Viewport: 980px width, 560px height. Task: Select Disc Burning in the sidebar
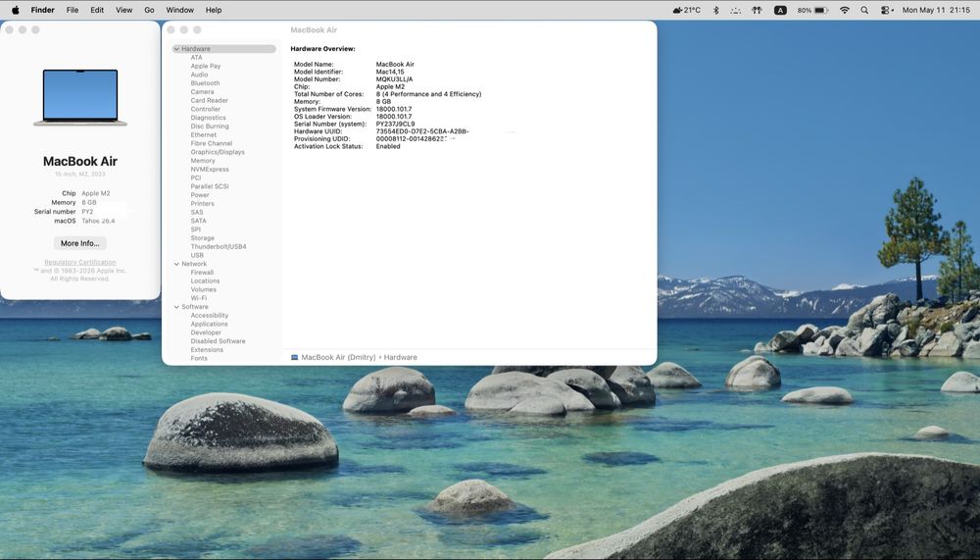(210, 127)
